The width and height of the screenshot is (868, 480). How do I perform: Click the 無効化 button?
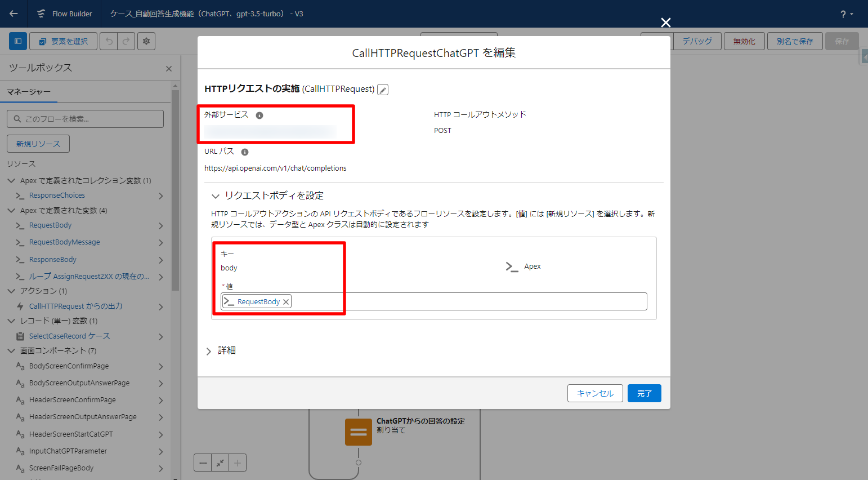(x=744, y=41)
